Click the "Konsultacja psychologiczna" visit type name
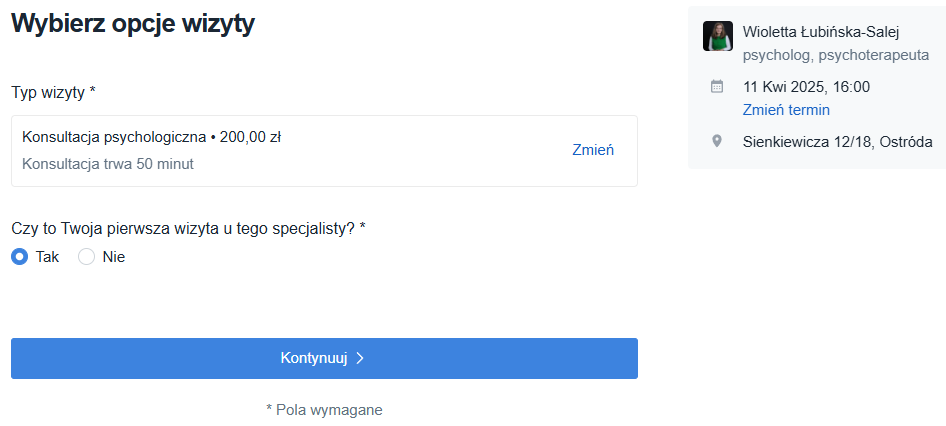This screenshot has width=946, height=426. pyautogui.click(x=113, y=137)
